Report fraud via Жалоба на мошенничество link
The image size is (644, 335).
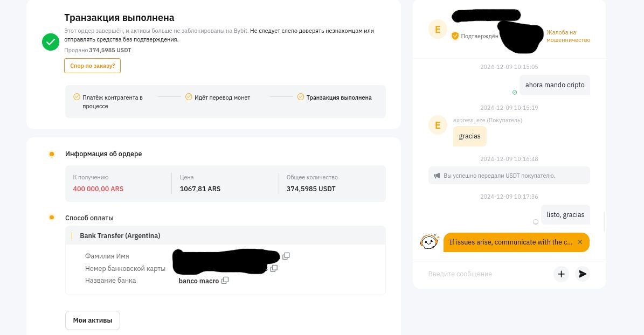(x=568, y=36)
